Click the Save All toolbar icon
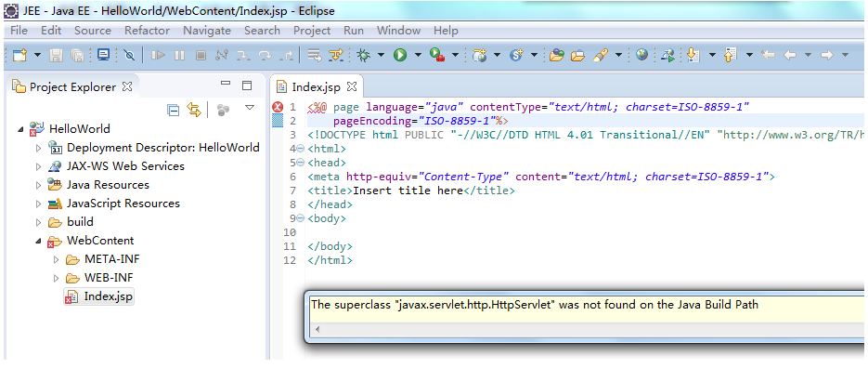 point(77,55)
